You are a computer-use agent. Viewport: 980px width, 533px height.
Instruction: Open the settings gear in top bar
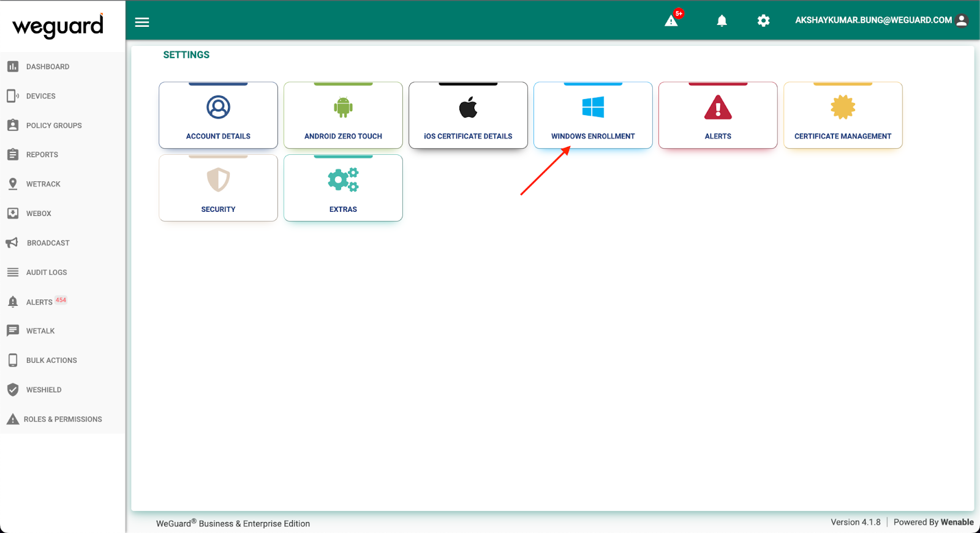(763, 21)
